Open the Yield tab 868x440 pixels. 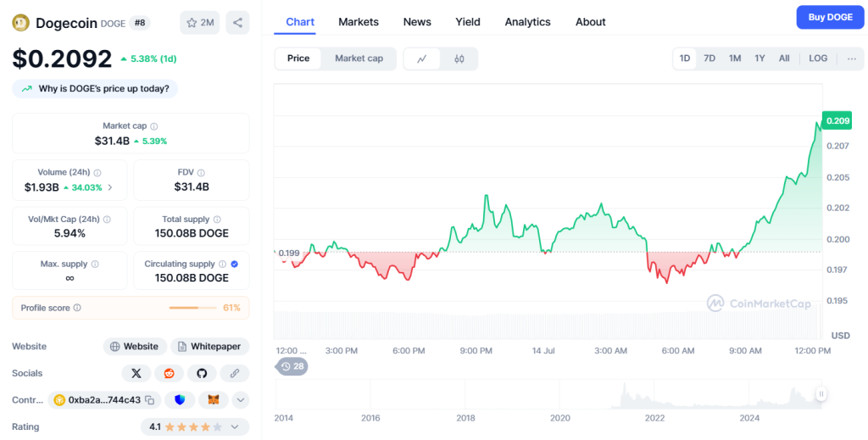468,22
